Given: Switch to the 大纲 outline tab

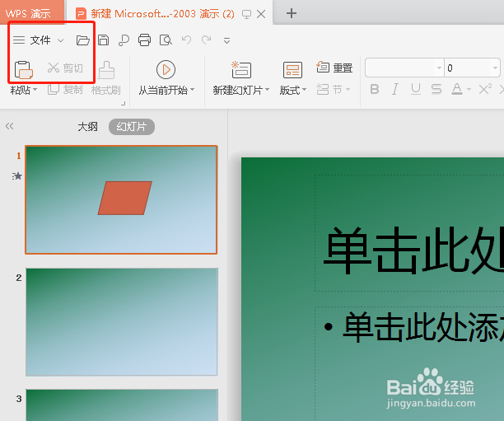Looking at the screenshot, I should coord(87,127).
